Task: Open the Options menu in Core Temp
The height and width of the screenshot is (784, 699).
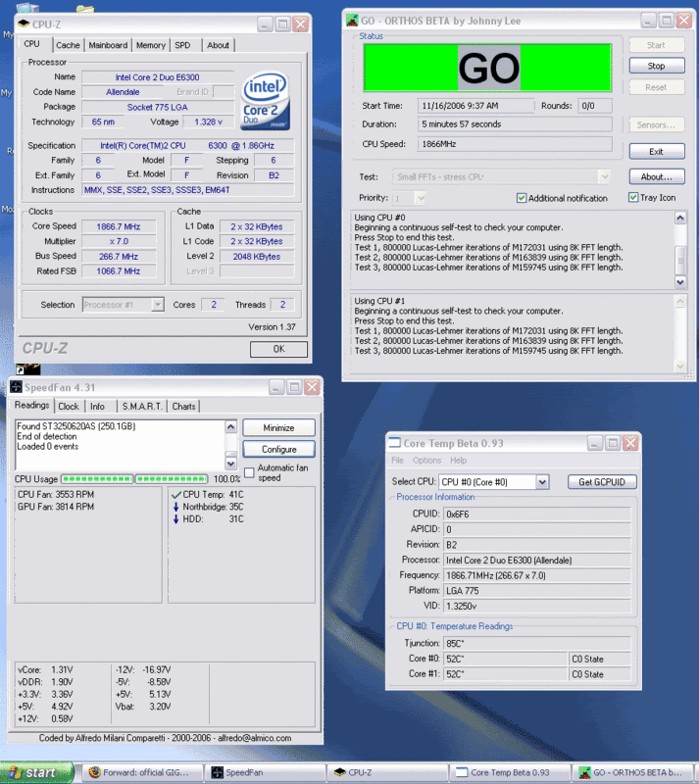Action: [x=426, y=460]
